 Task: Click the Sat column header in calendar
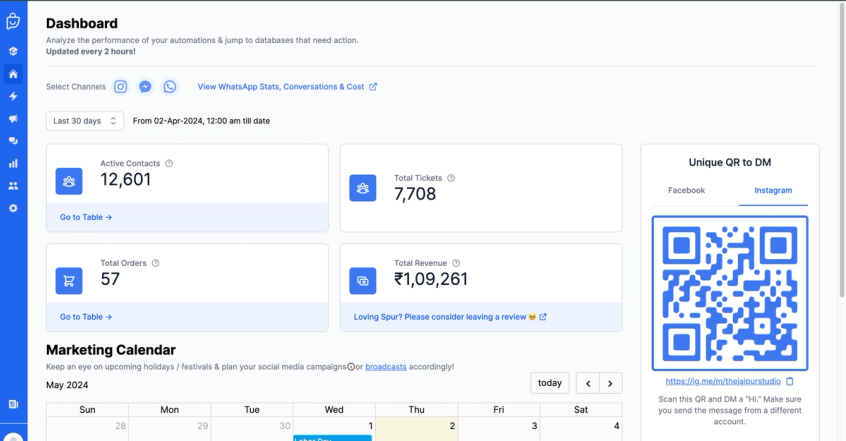click(581, 410)
